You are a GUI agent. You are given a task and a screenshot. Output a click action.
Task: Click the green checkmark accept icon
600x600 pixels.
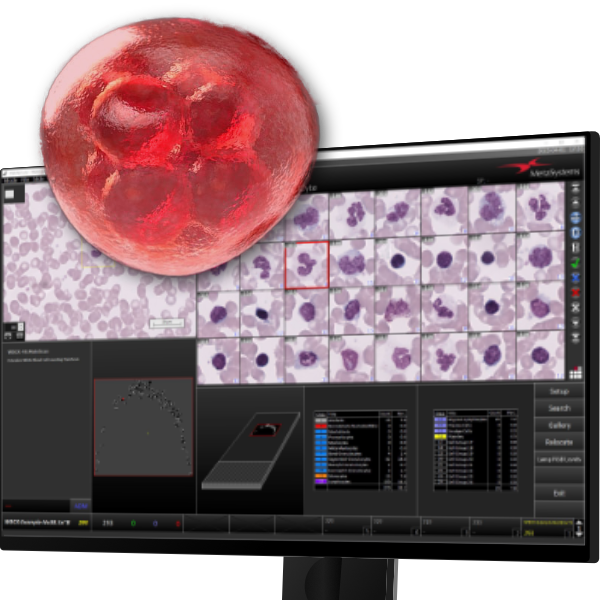575,262
